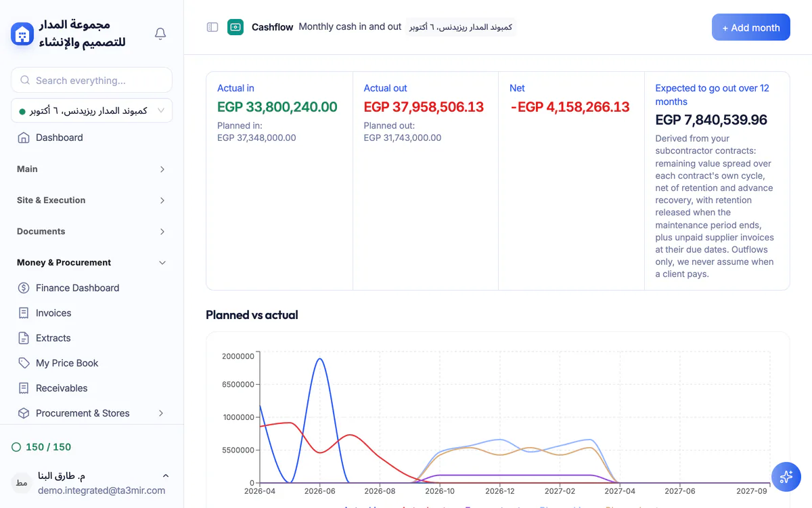Viewport: 812px width, 508px height.
Task: Open Finance Dashboard coin icon
Action: tap(24, 288)
